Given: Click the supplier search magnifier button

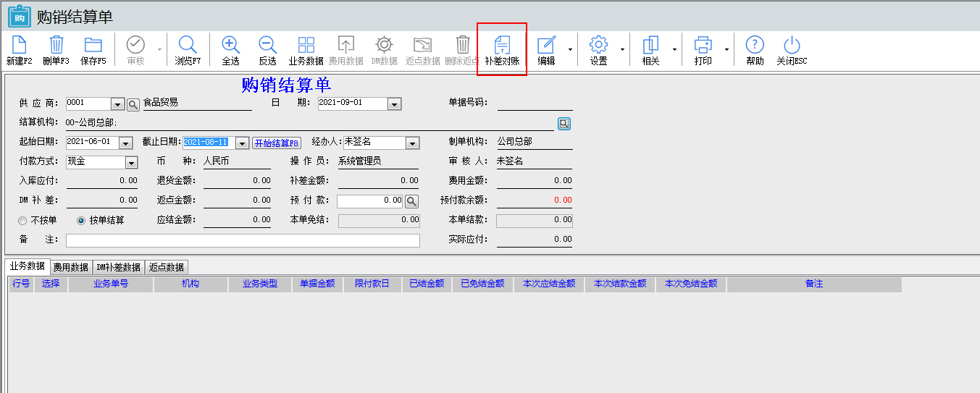Looking at the screenshot, I should point(133,105).
